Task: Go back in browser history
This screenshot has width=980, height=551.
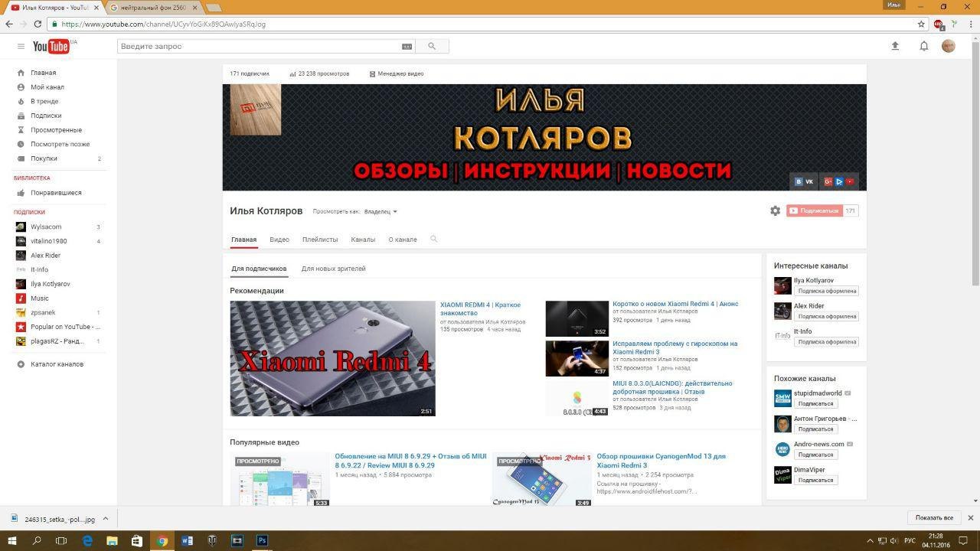Action: pos(8,24)
